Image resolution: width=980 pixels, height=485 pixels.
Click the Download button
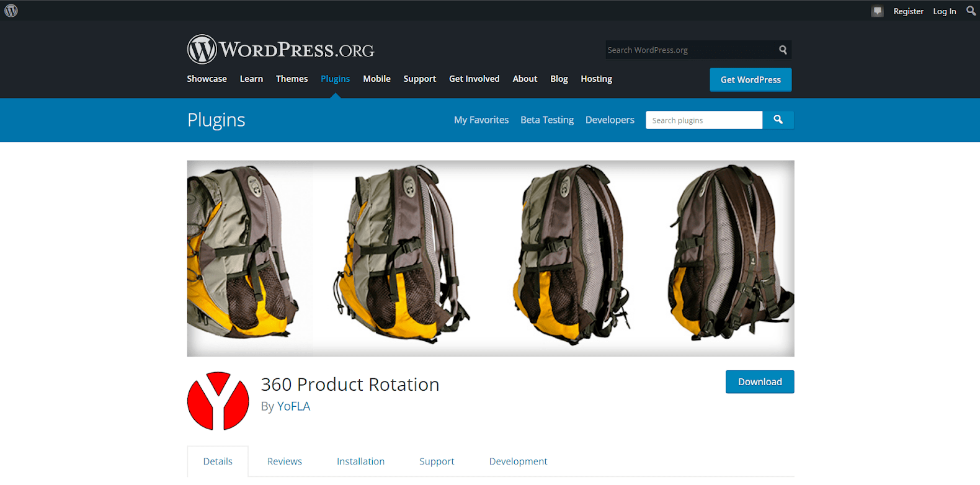tap(760, 382)
